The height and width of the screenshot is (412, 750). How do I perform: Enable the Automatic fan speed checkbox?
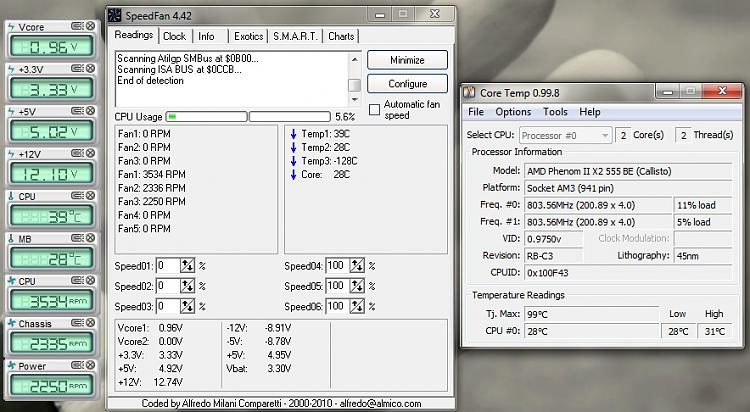pos(375,110)
